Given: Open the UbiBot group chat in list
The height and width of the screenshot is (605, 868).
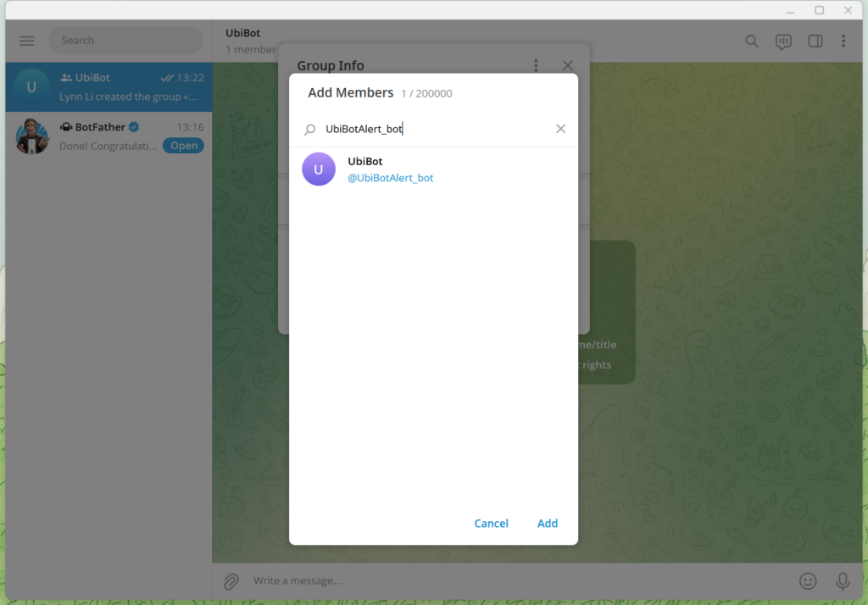Looking at the screenshot, I should 108,87.
